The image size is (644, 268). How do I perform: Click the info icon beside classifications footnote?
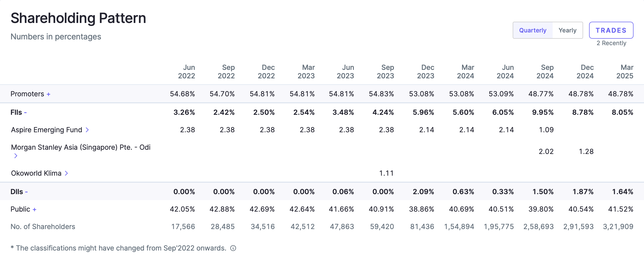coord(233,248)
